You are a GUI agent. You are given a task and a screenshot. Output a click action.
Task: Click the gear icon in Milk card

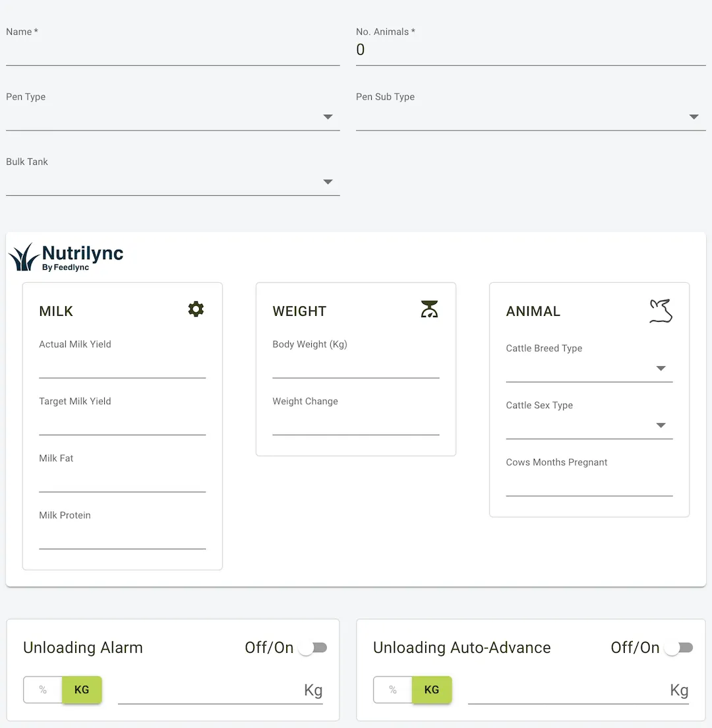pyautogui.click(x=196, y=309)
